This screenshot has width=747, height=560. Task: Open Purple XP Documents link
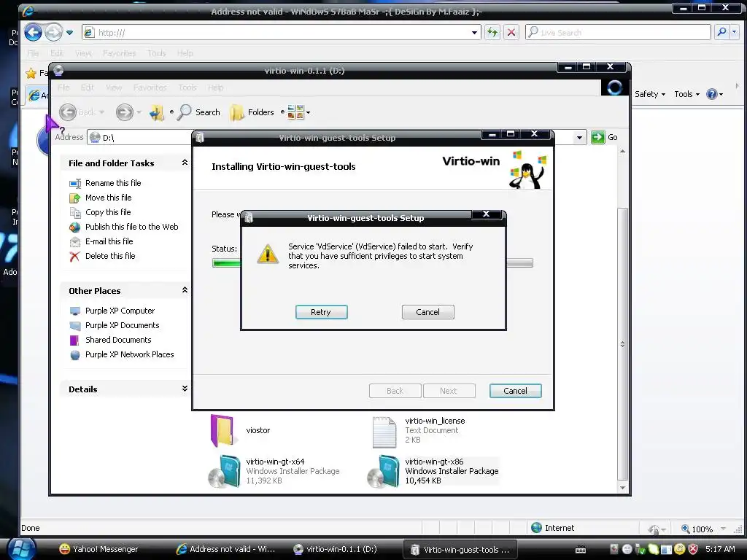click(123, 325)
